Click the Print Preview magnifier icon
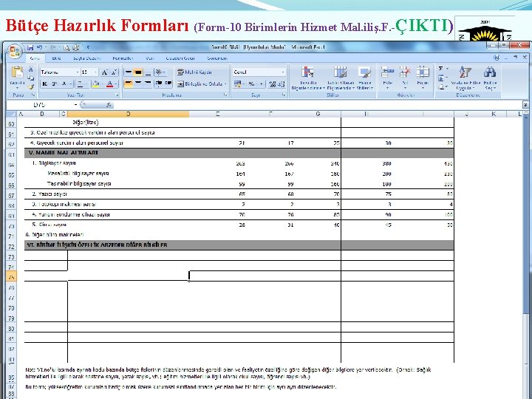The image size is (532, 399). tap(66, 47)
